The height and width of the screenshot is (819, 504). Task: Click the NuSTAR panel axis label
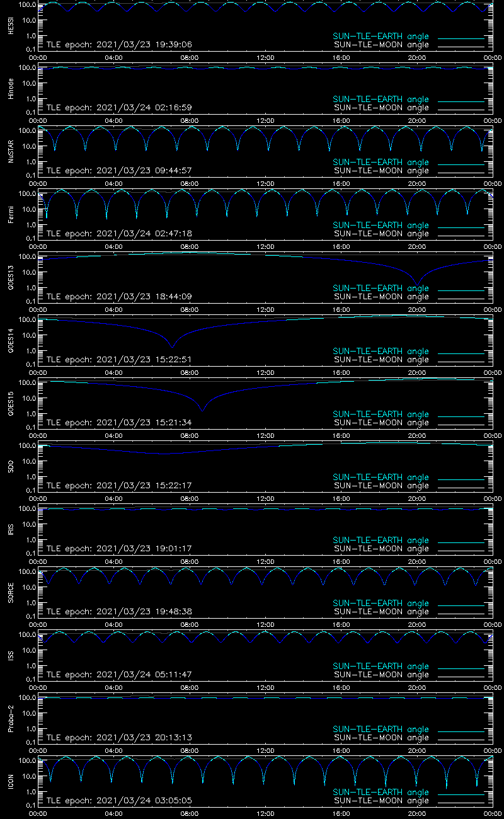click(x=11, y=152)
